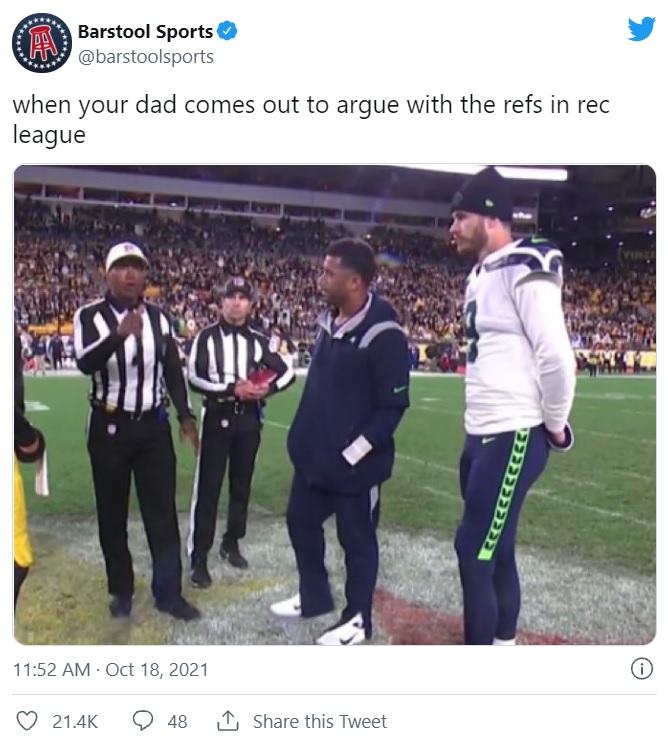This screenshot has width=668, height=746.
Task: Click the reply speech bubble icon
Action: coord(142,721)
